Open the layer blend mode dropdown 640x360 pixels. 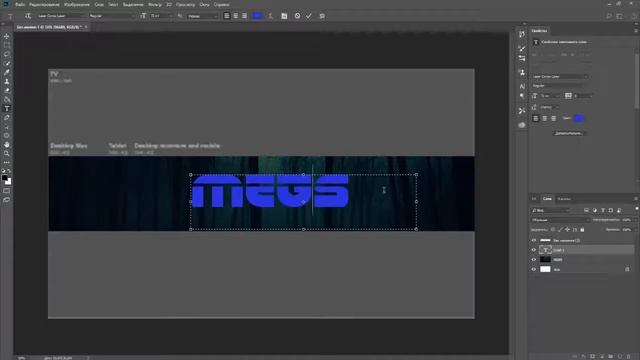(x=560, y=220)
